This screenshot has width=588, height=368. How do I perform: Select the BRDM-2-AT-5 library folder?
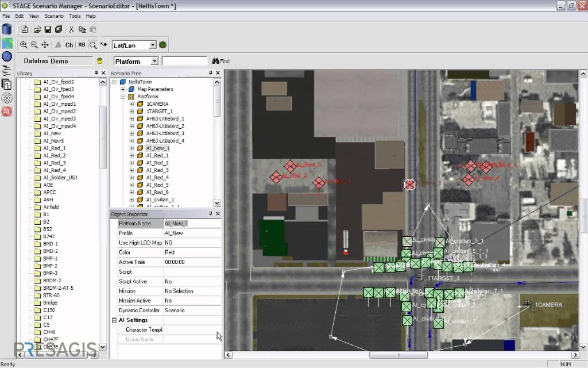pyautogui.click(x=58, y=288)
